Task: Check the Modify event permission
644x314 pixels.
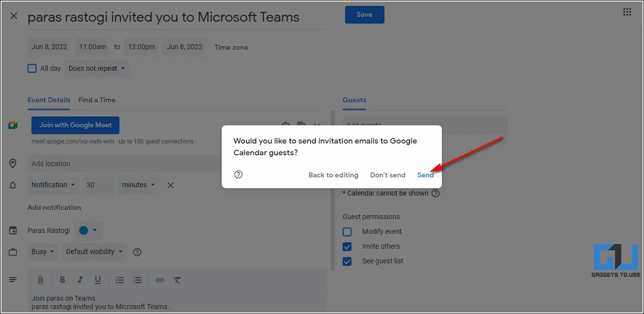Action: 347,232
